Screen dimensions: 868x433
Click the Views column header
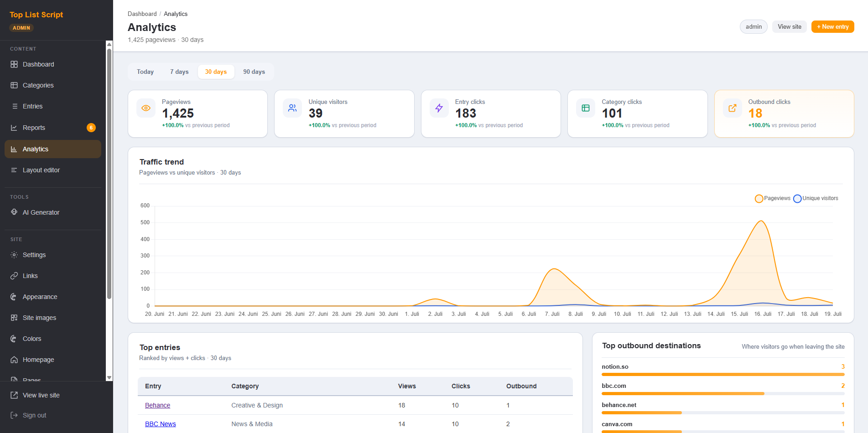coord(407,386)
